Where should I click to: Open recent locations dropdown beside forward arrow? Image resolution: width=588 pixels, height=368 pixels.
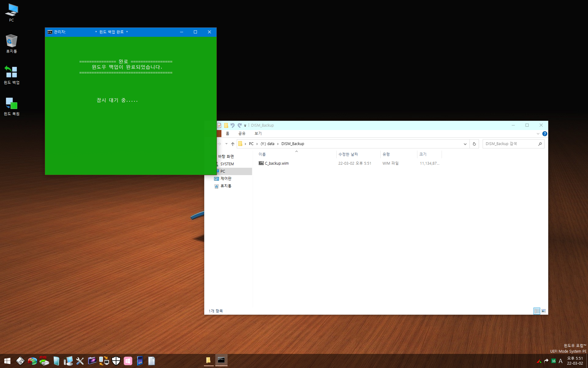pos(226,144)
